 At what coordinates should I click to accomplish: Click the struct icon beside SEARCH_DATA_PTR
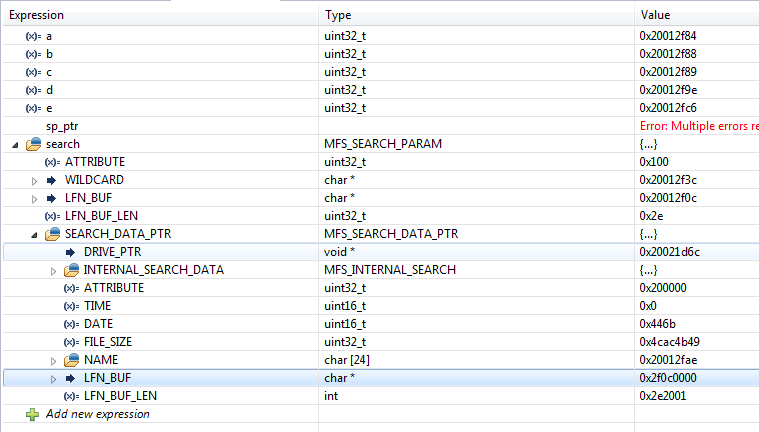[52, 234]
